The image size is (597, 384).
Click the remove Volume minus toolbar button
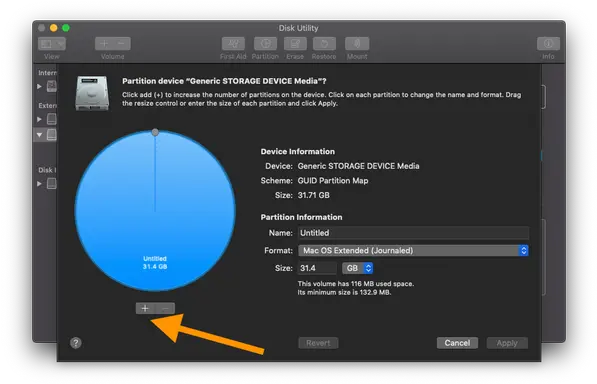tap(121, 44)
